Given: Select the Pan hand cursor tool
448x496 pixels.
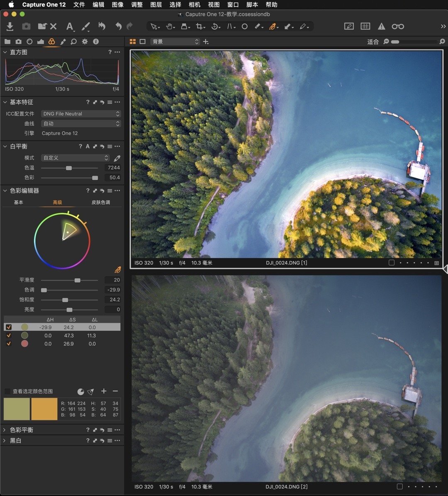Looking at the screenshot, I should [x=170, y=27].
